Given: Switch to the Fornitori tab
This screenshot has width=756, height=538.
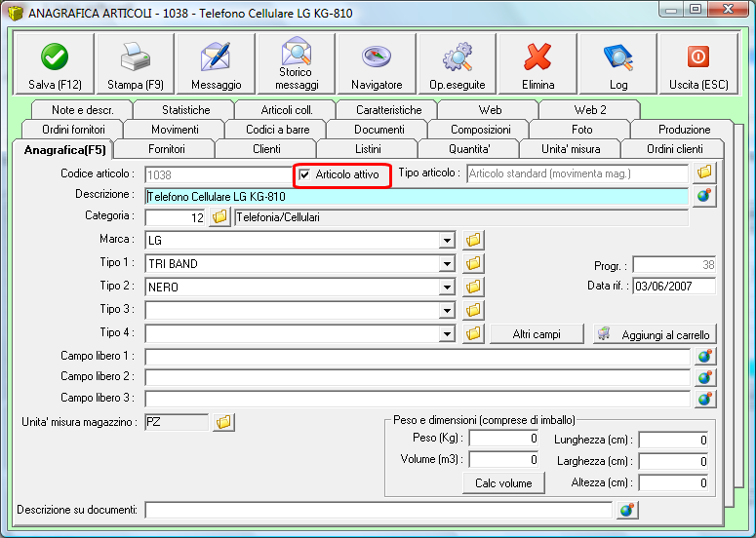Looking at the screenshot, I should coord(167,149).
